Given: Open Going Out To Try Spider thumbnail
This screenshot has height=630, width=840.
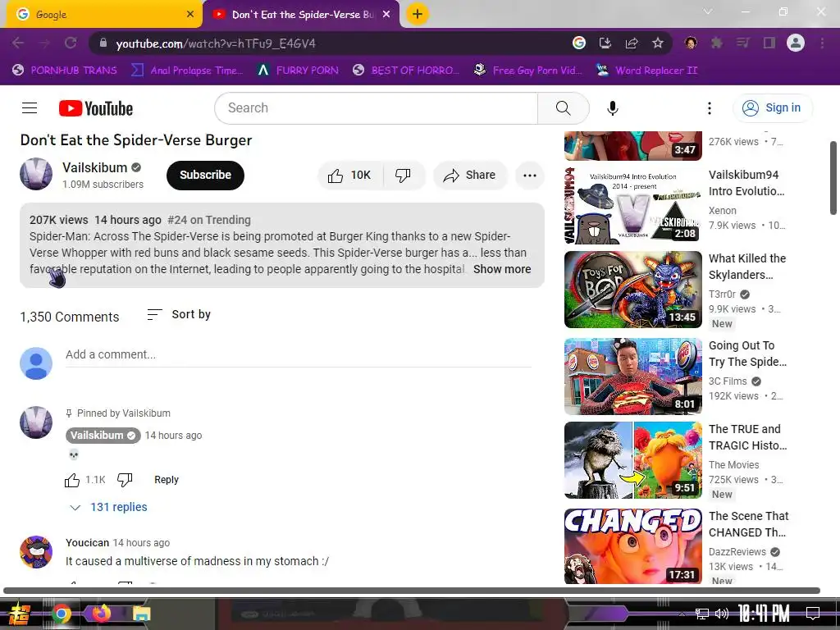Looking at the screenshot, I should coord(632,377).
